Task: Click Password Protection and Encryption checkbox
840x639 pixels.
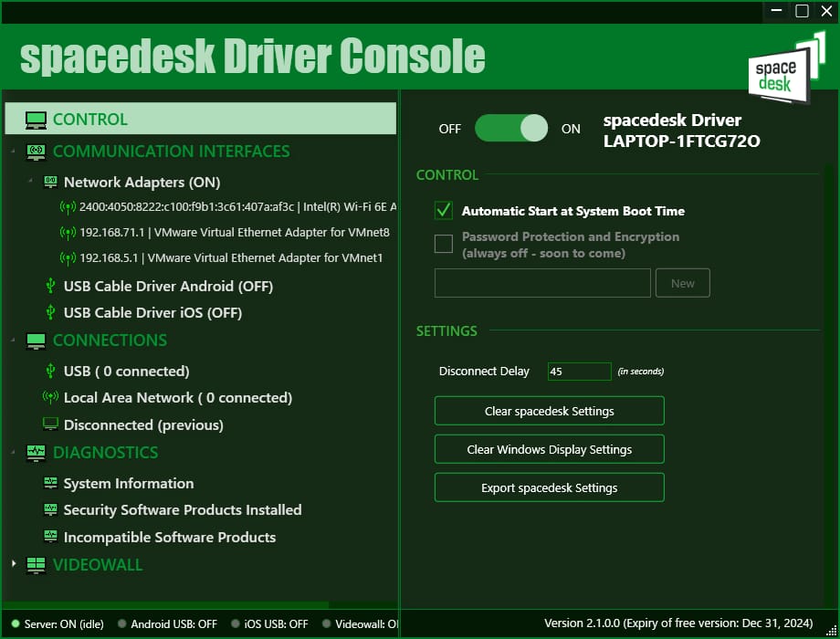Action: click(444, 244)
